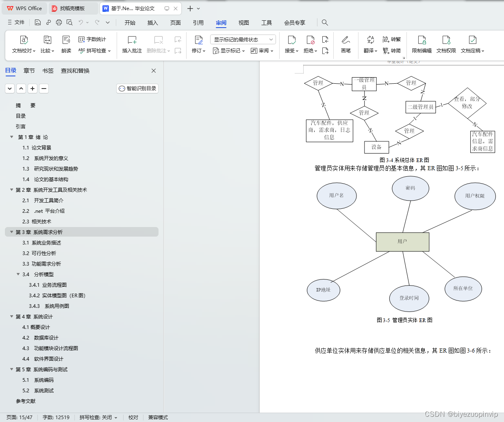Click the 拼写检查: 关闭 status bar item
504x422 pixels.
pos(98,417)
